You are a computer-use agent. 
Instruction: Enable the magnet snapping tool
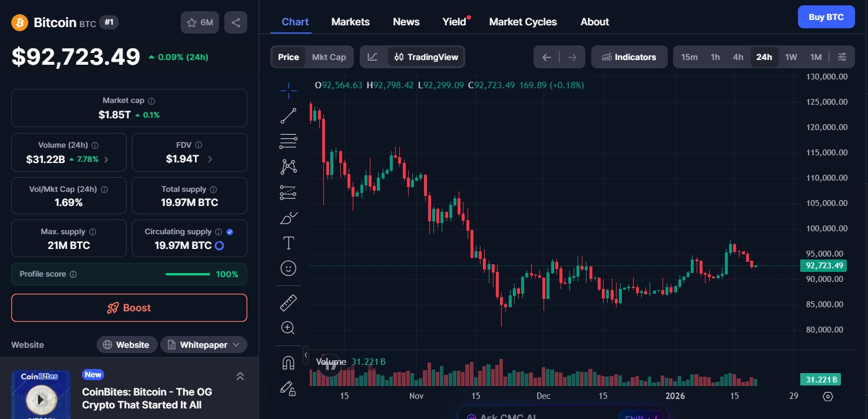289,363
